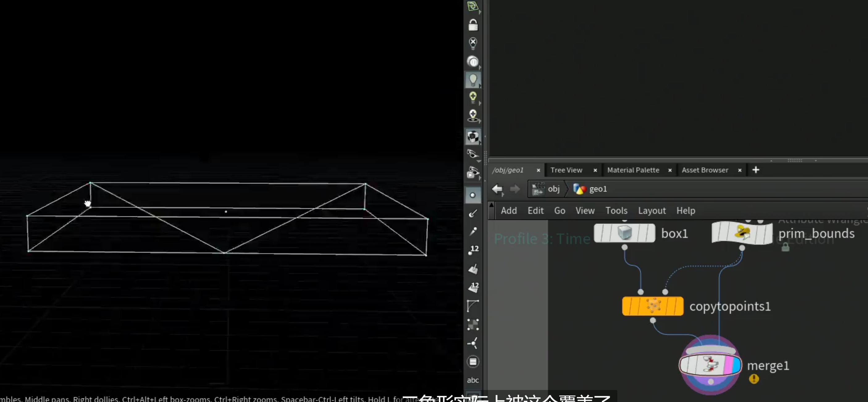
Task: Select the headlight disable bulb icon
Action: click(x=473, y=43)
